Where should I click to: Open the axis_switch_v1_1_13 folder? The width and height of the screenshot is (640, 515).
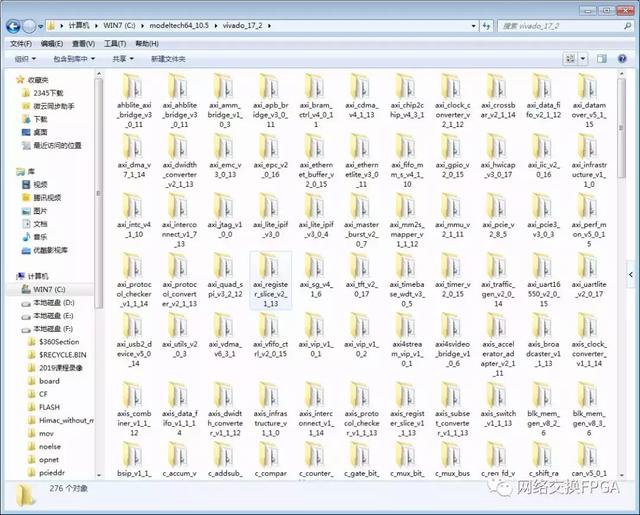(x=498, y=405)
